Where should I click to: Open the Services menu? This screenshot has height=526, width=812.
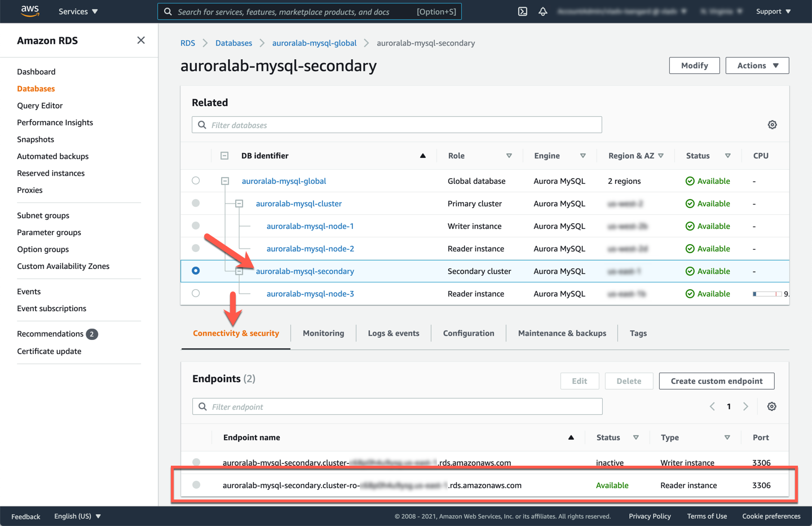click(77, 11)
